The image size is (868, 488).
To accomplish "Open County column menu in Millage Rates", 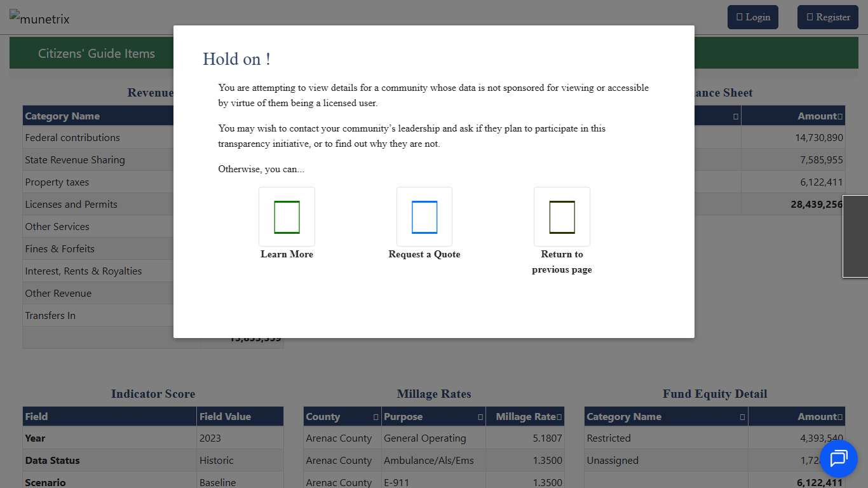I will (x=376, y=417).
